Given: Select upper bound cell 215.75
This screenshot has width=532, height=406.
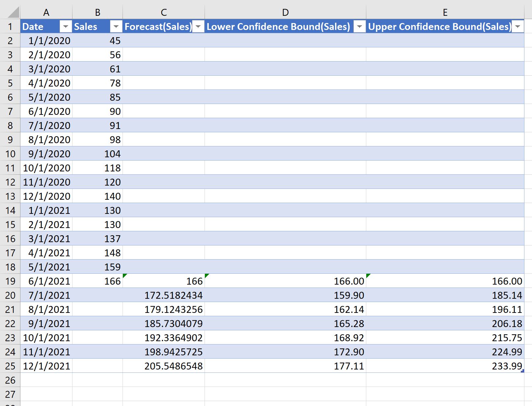Looking at the screenshot, I should point(445,338).
